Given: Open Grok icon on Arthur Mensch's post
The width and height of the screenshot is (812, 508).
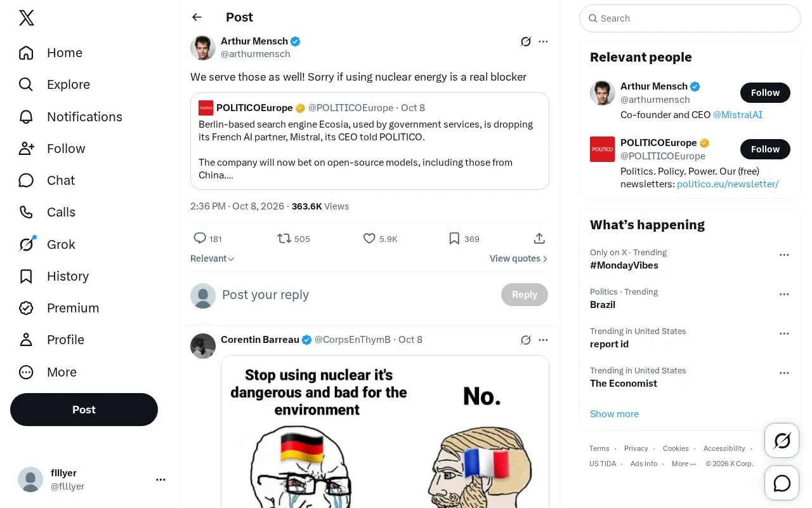Looking at the screenshot, I should click(x=526, y=41).
